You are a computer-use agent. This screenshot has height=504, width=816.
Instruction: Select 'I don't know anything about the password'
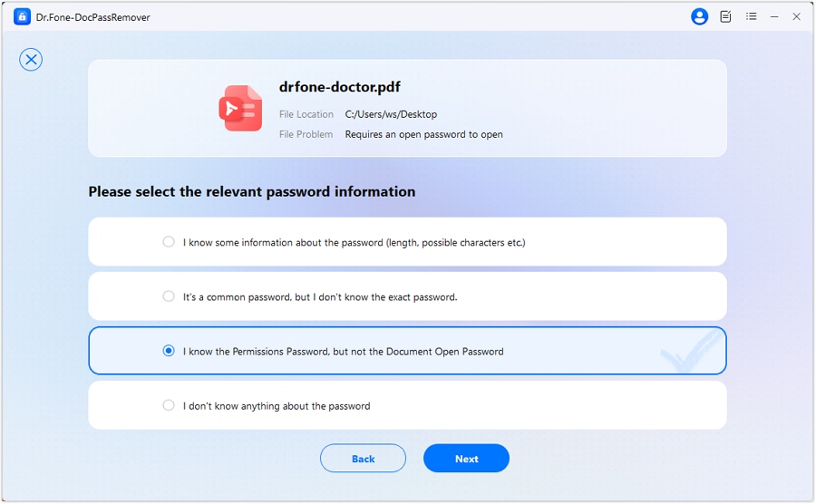pos(169,405)
